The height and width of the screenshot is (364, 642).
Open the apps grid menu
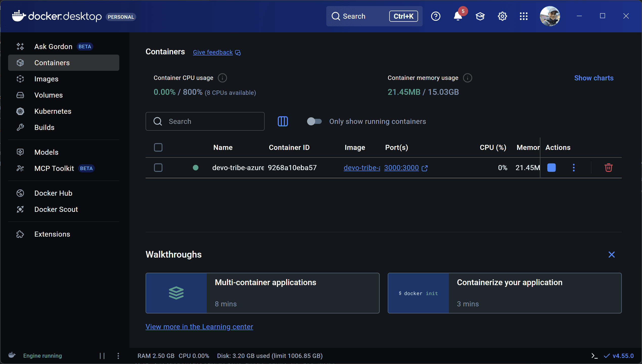523,16
